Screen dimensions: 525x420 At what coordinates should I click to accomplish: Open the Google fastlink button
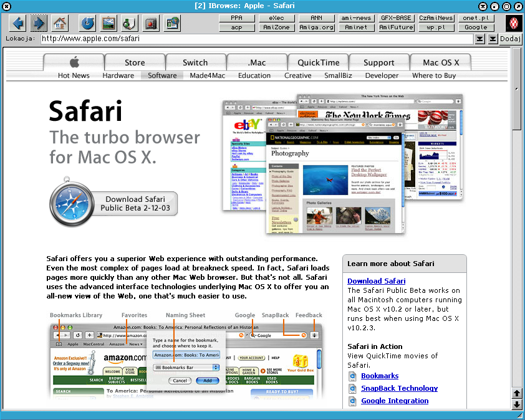click(476, 27)
